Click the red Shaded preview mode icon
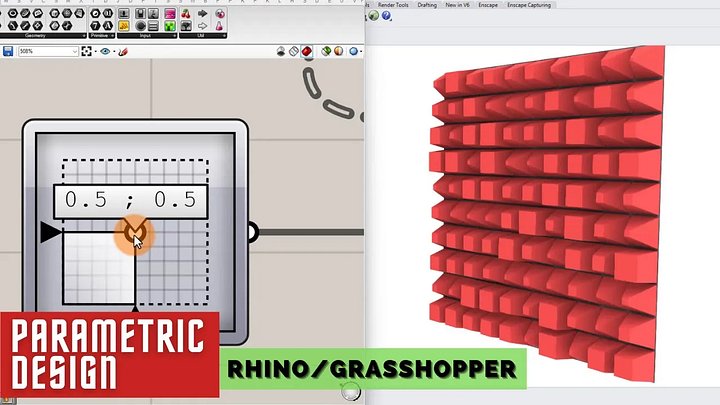 point(307,51)
